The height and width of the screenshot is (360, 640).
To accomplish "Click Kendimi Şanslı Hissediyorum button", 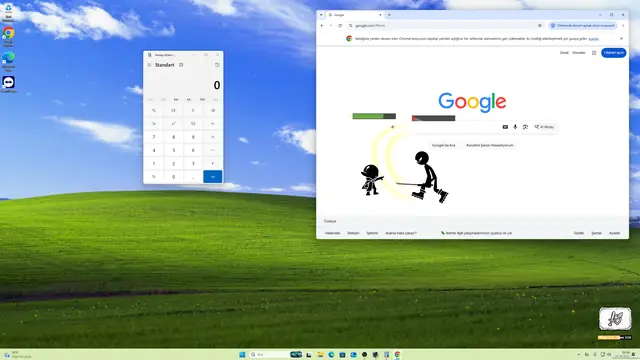I will (x=490, y=145).
